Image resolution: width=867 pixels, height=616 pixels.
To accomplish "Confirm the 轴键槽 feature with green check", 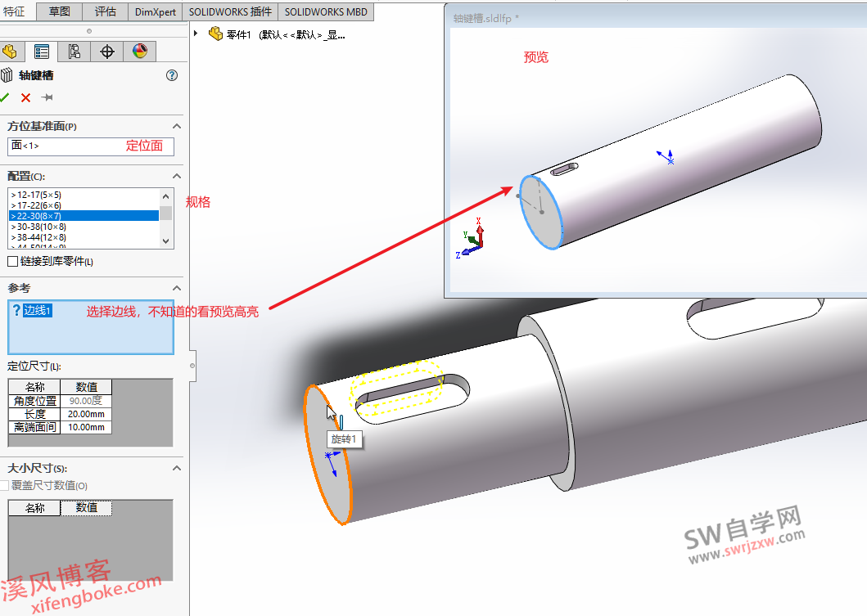I will pyautogui.click(x=7, y=97).
